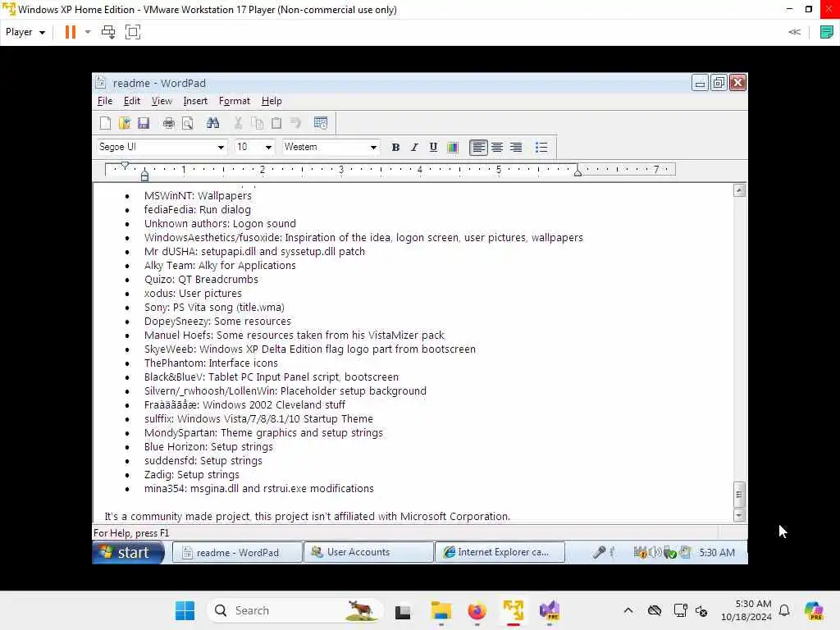Open host notification bell
Viewport: 840px width, 630px height.
(x=784, y=610)
